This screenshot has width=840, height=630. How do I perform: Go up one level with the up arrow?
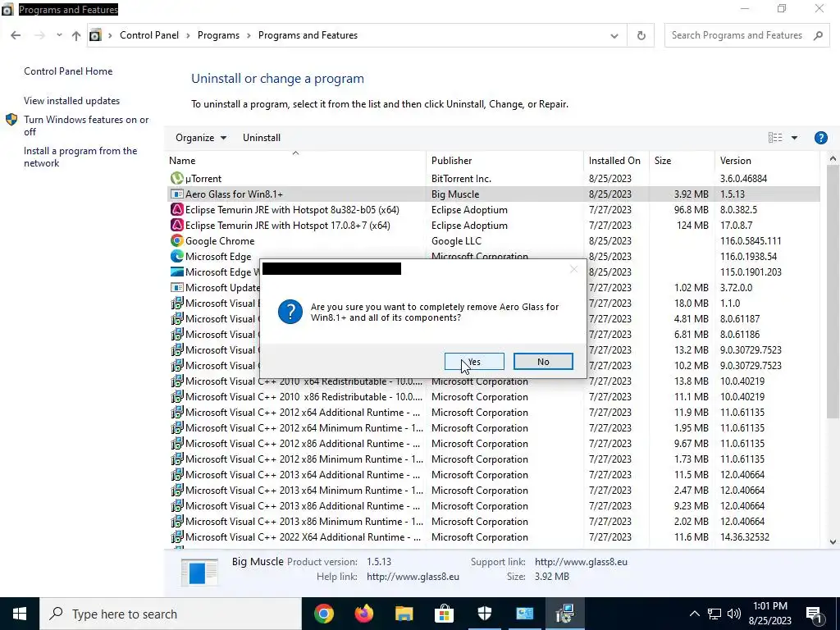(76, 35)
